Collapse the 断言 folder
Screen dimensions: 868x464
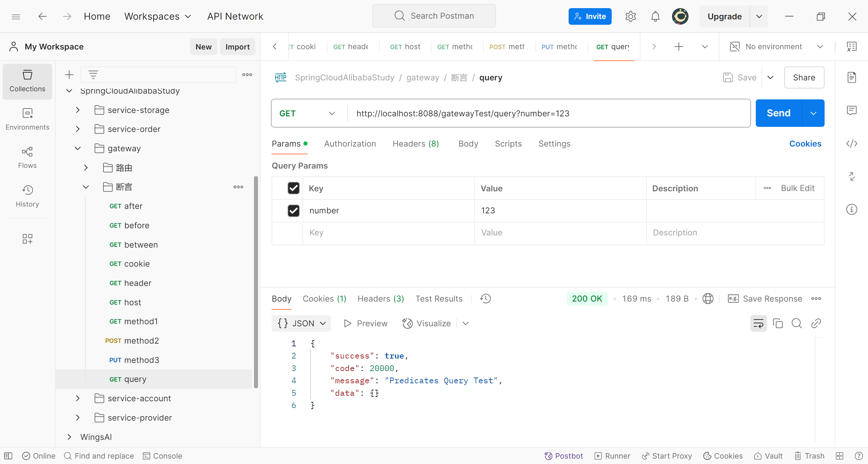point(86,187)
